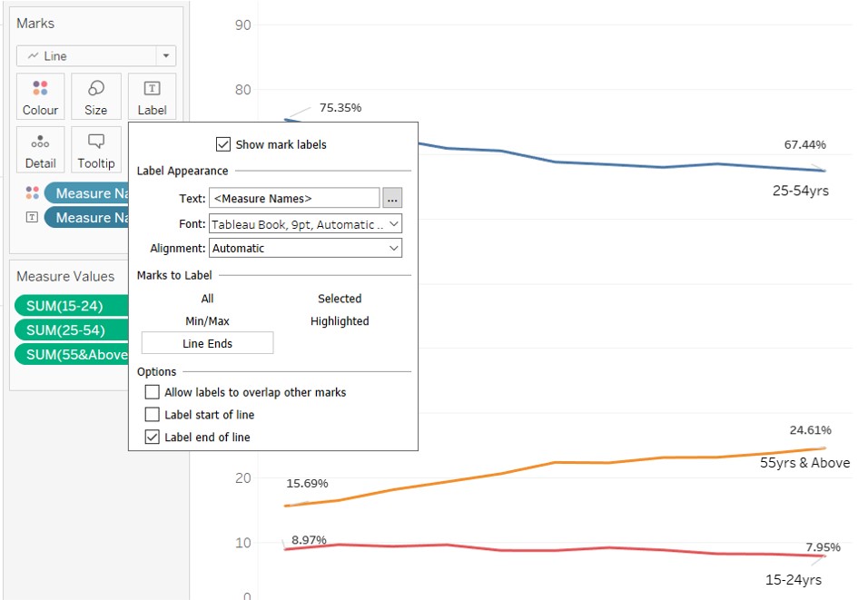868x600 pixels.
Task: Switch Marks to Label to Selected
Action: 340,298
